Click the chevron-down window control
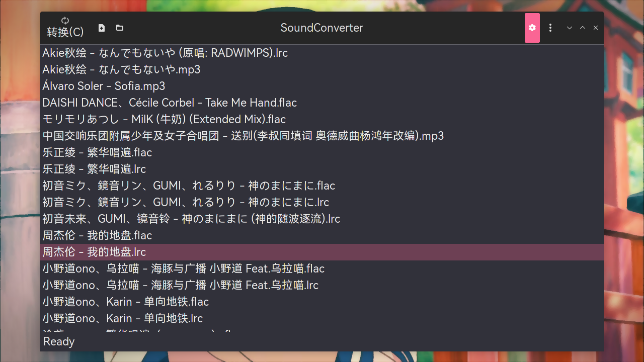644x362 pixels. pyautogui.click(x=569, y=28)
